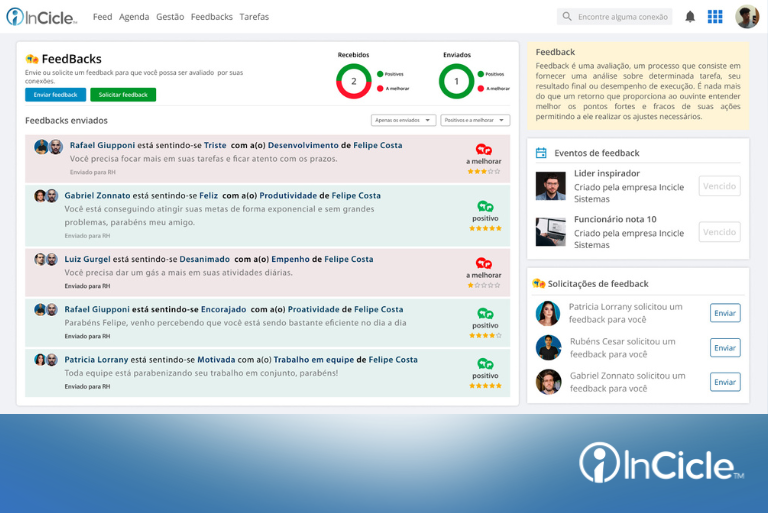Send feedback to Patricia Lorrany via Enviar

click(725, 313)
